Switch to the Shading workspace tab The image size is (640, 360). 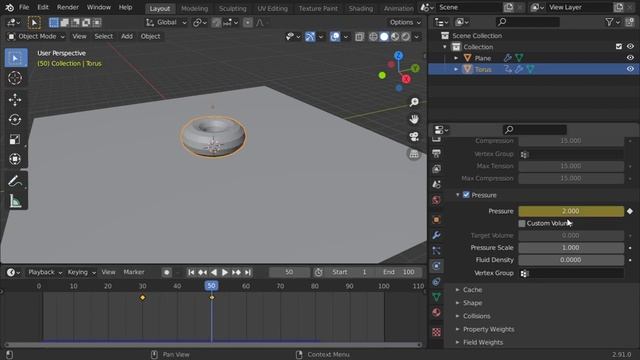[x=360, y=8]
